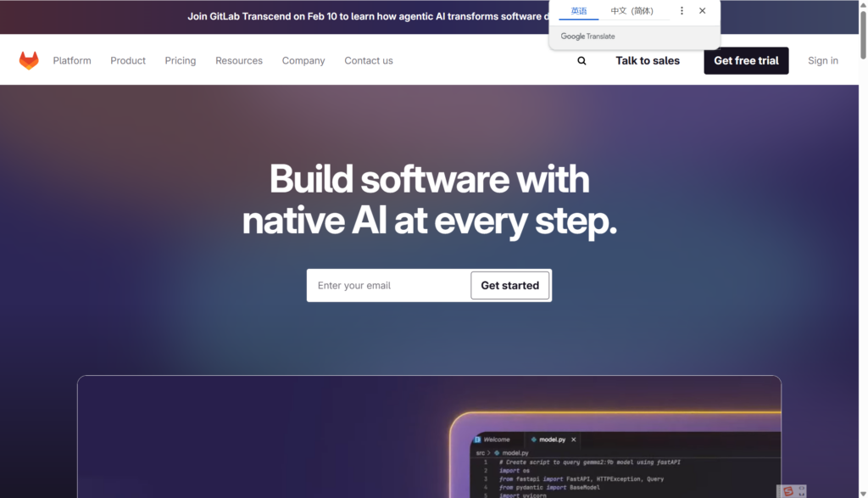Close the Google Translate popup
868x498 pixels.
[x=702, y=10]
